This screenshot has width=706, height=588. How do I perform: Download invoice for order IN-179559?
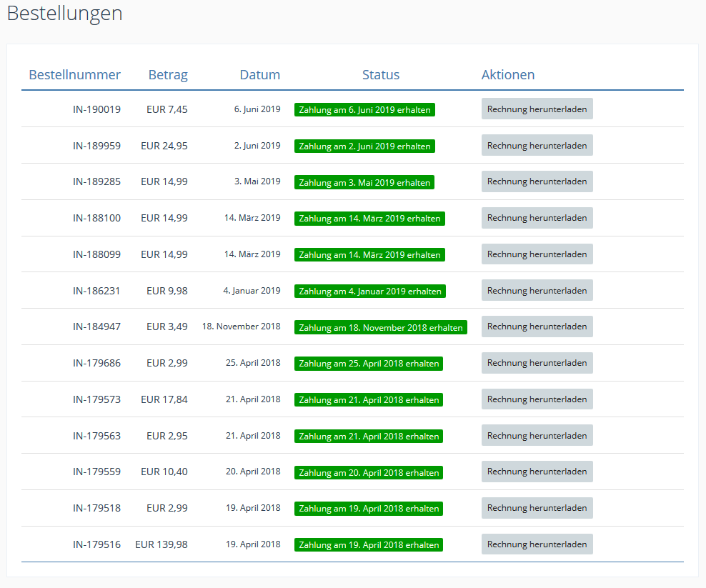pyautogui.click(x=537, y=472)
